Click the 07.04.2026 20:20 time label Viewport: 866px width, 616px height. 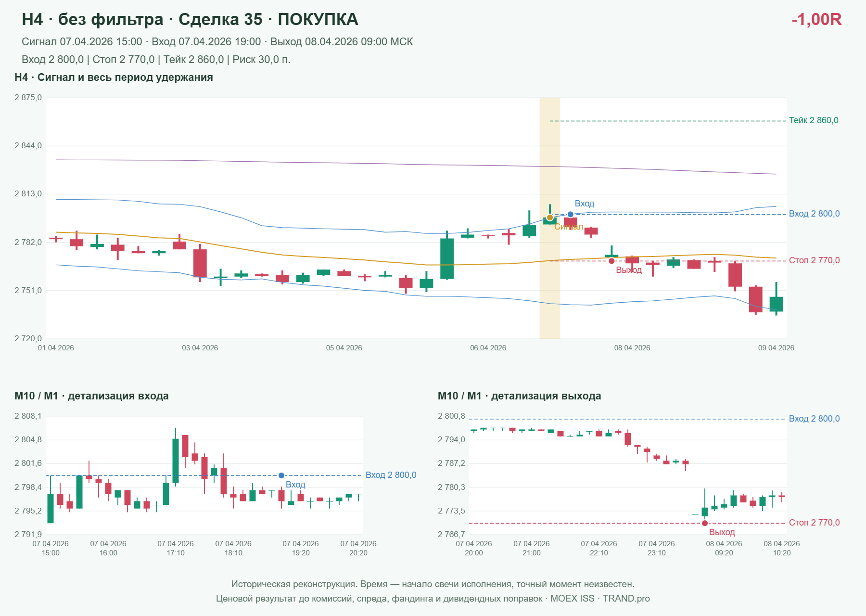358,548
